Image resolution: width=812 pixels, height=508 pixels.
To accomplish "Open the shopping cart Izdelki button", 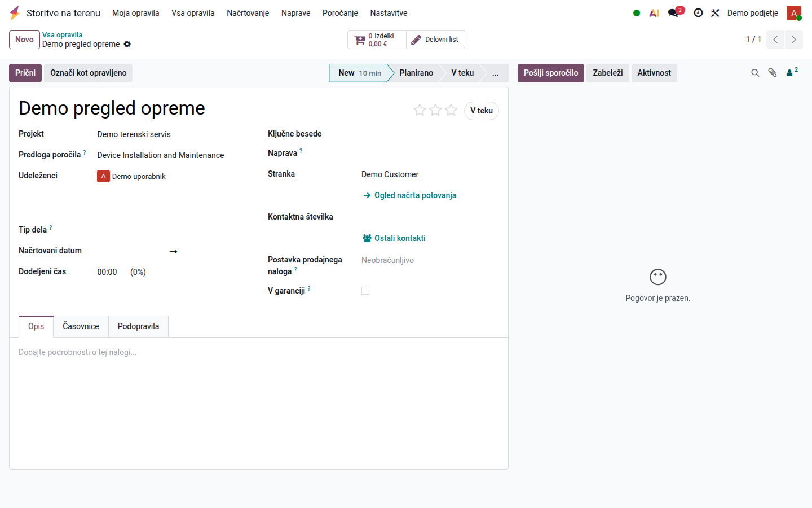I will [377, 40].
